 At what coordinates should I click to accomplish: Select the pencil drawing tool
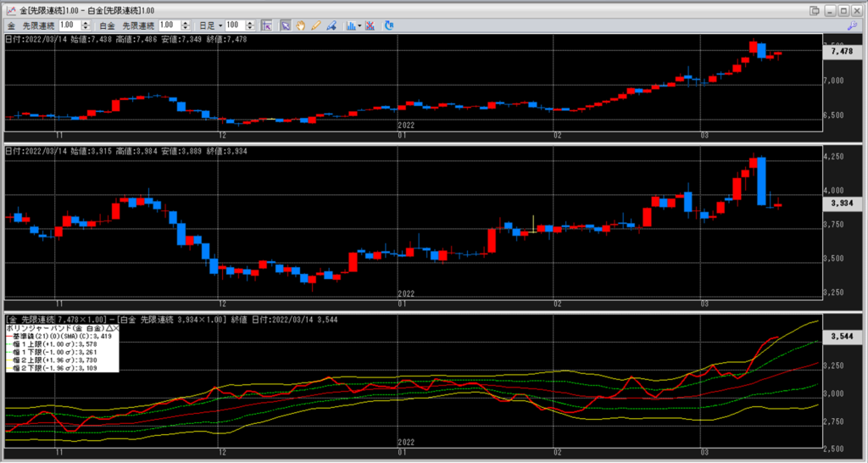(x=315, y=25)
